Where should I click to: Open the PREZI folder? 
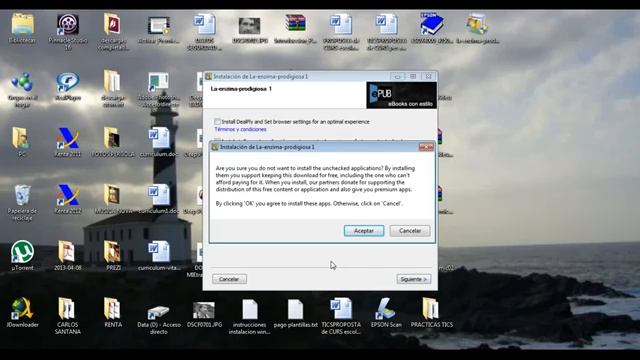tap(113, 256)
